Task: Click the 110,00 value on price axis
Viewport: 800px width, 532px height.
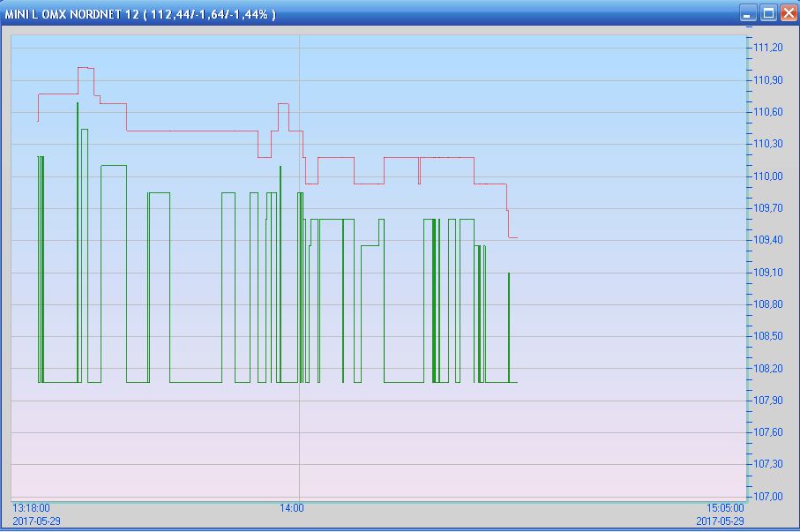Action: coord(768,176)
